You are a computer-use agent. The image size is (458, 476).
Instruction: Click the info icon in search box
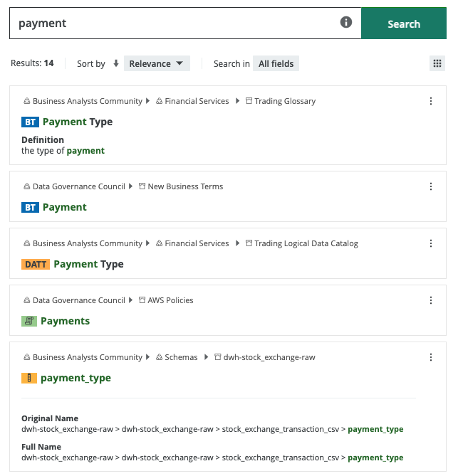pyautogui.click(x=346, y=23)
